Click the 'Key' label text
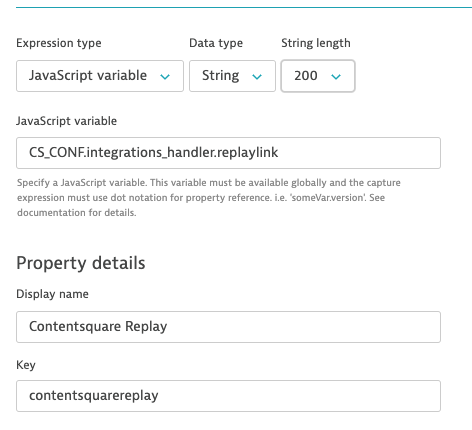This screenshot has height=430, width=472. click(26, 365)
